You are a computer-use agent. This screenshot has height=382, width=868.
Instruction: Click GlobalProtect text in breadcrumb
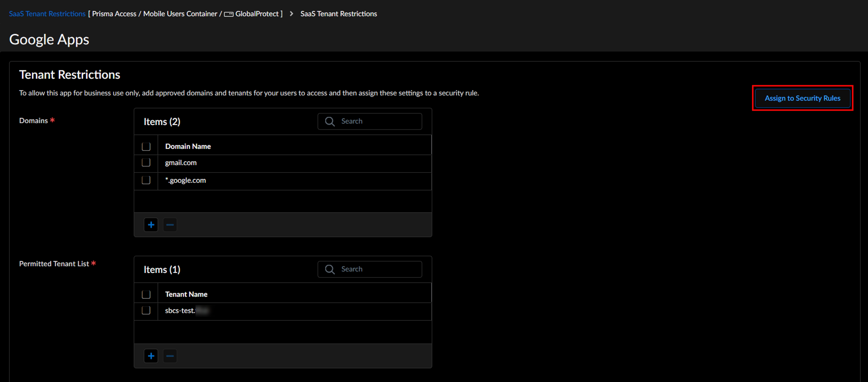(x=257, y=14)
